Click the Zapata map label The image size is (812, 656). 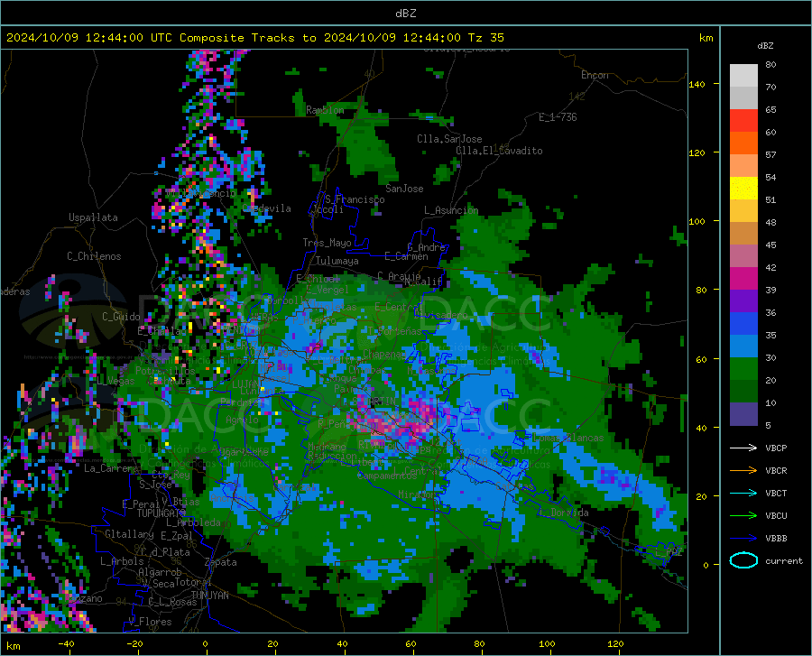221,562
